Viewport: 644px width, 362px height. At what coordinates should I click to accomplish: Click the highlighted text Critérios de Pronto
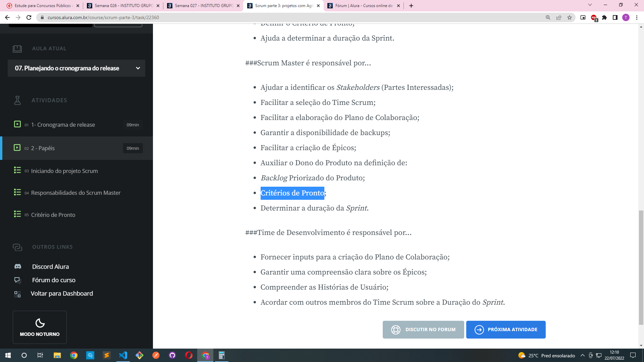pos(292,193)
